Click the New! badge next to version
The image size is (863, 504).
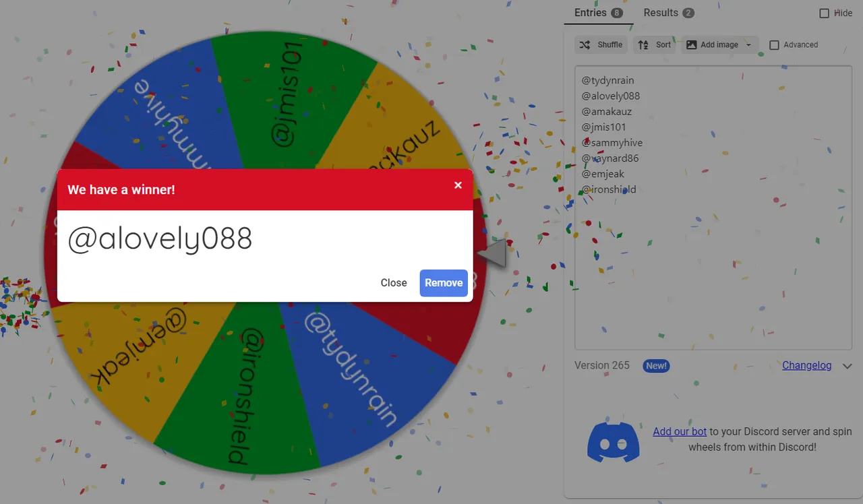656,366
